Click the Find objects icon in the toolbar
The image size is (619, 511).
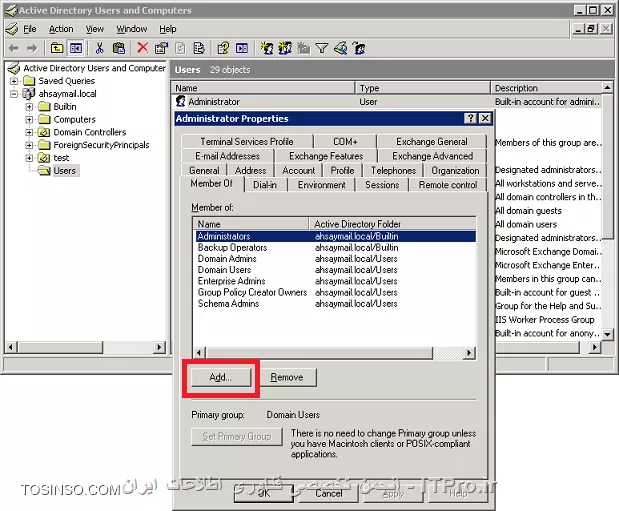341,49
